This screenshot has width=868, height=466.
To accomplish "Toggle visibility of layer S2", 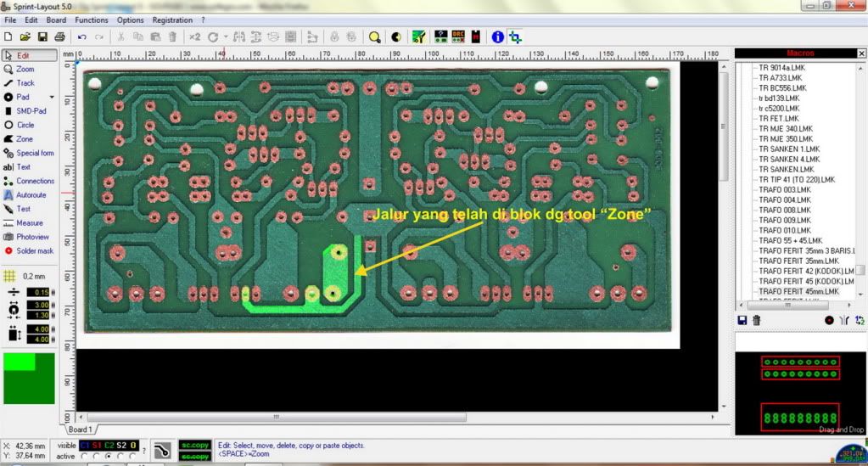I will (x=121, y=446).
